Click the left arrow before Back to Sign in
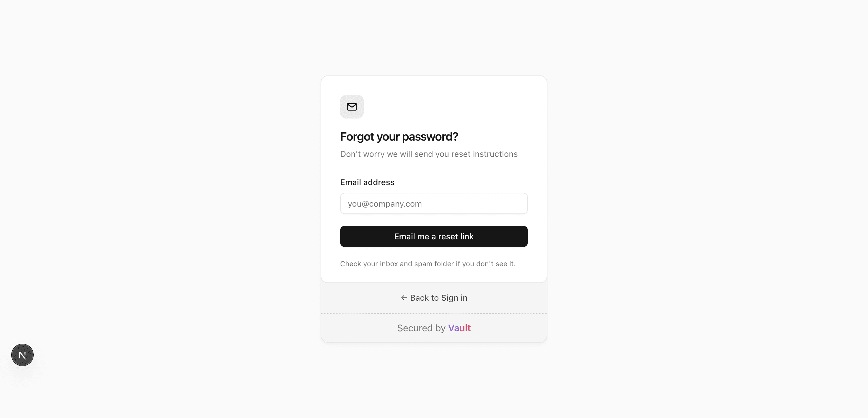 click(x=404, y=298)
